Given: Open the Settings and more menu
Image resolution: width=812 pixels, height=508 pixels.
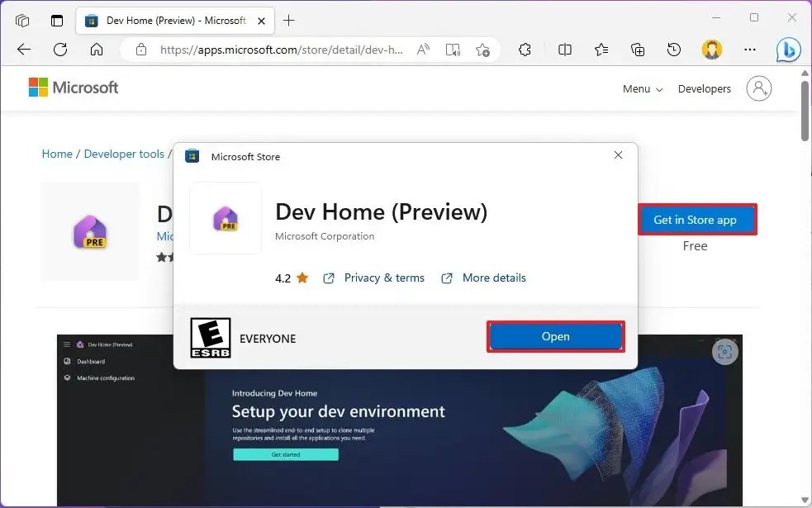Looking at the screenshot, I should [x=749, y=50].
